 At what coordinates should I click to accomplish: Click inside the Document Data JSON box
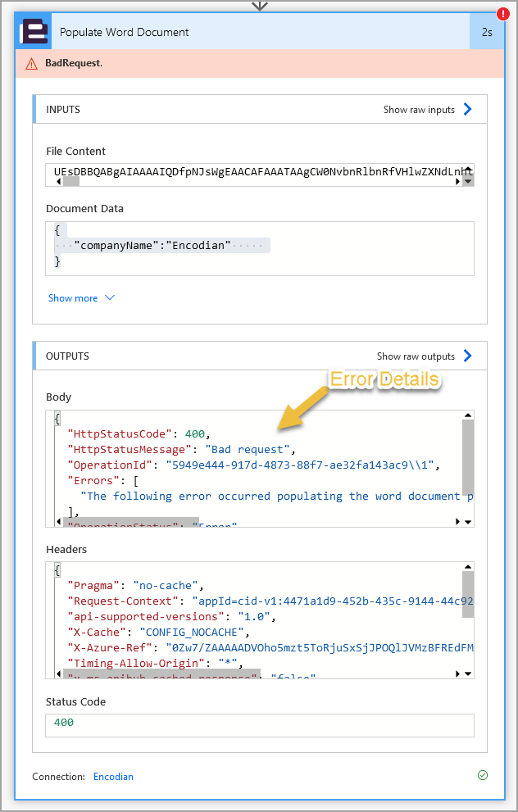[x=259, y=247]
